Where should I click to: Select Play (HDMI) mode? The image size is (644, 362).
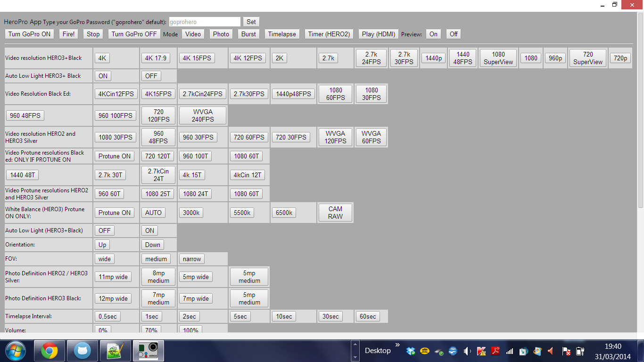tap(379, 34)
